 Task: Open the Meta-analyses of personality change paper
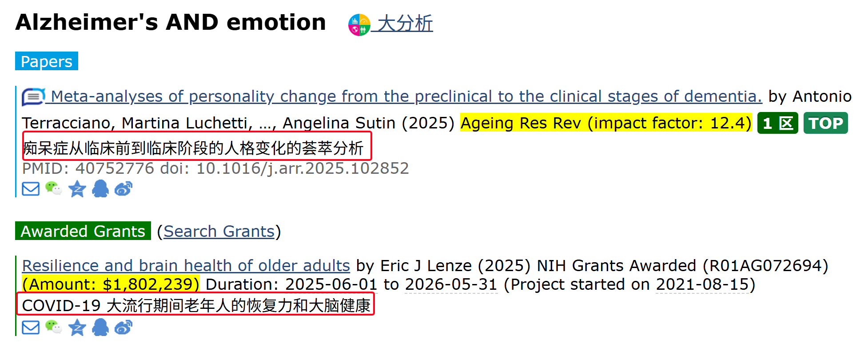(406, 96)
